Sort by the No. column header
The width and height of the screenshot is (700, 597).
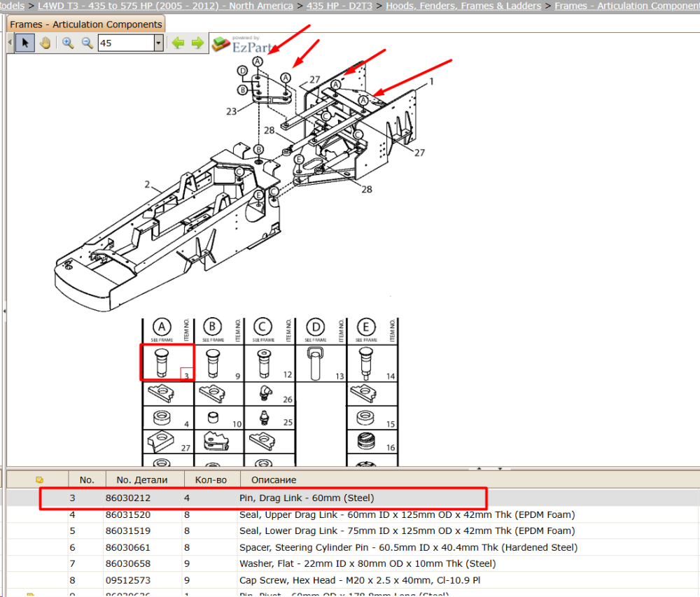[87, 479]
